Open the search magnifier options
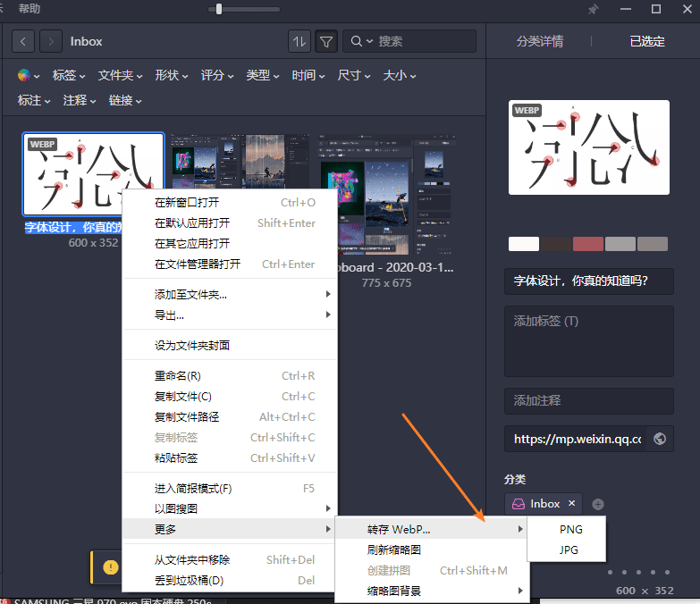Image resolution: width=700 pixels, height=604 pixels. [x=361, y=41]
